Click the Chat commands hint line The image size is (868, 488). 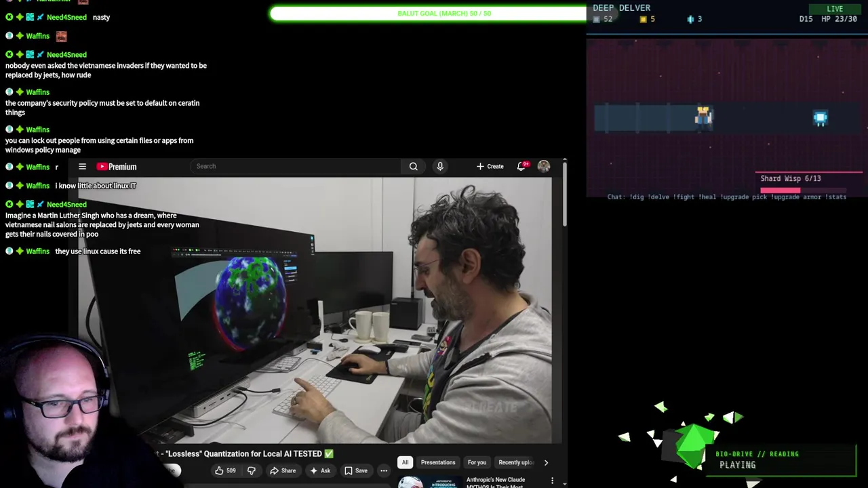point(726,197)
